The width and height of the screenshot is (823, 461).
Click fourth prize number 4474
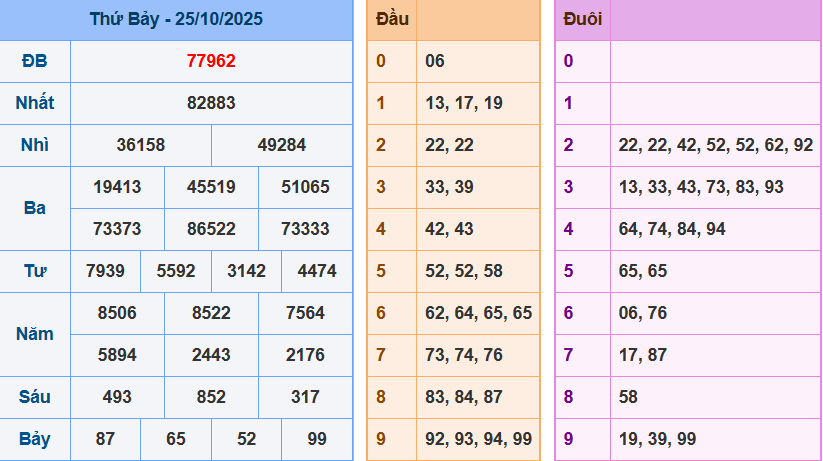click(317, 270)
